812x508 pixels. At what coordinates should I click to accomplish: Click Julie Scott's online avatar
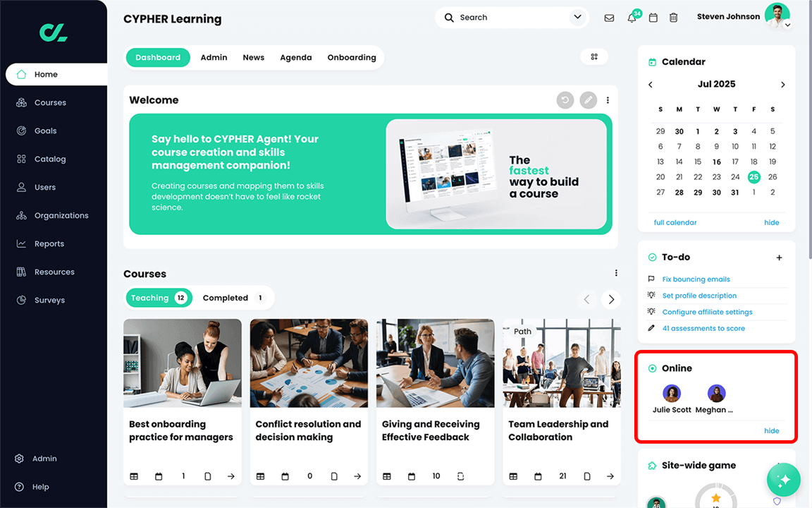coord(672,394)
